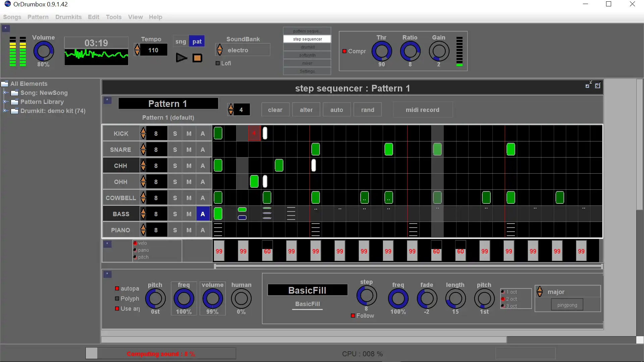The image size is (644, 362).
Task: Select the pat tab button
Action: (197, 41)
